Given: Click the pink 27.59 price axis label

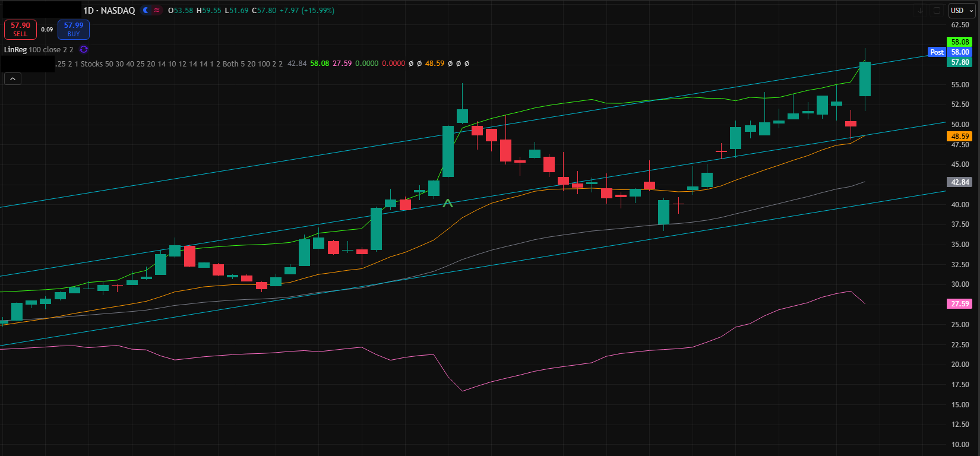Looking at the screenshot, I should coord(960,304).
